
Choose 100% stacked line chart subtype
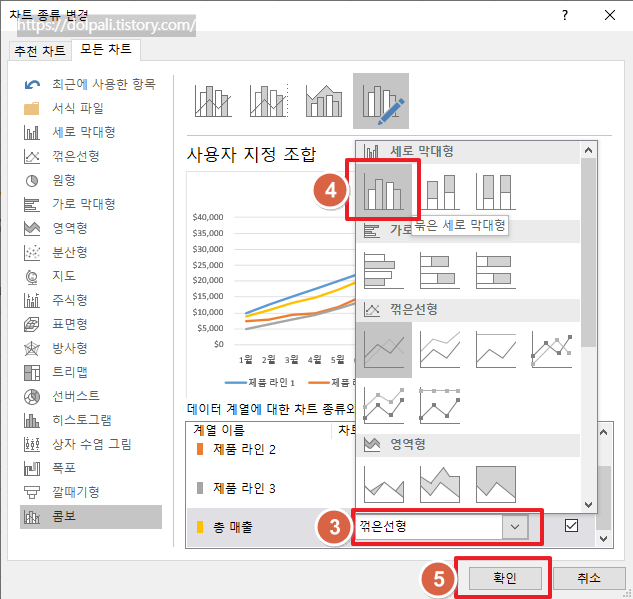click(x=496, y=350)
